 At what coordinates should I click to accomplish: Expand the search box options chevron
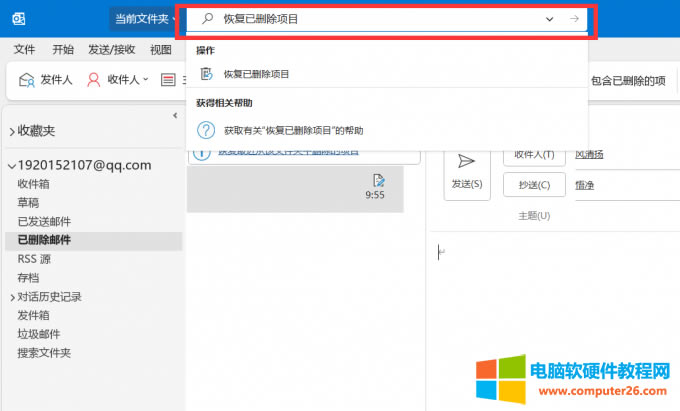tap(549, 19)
